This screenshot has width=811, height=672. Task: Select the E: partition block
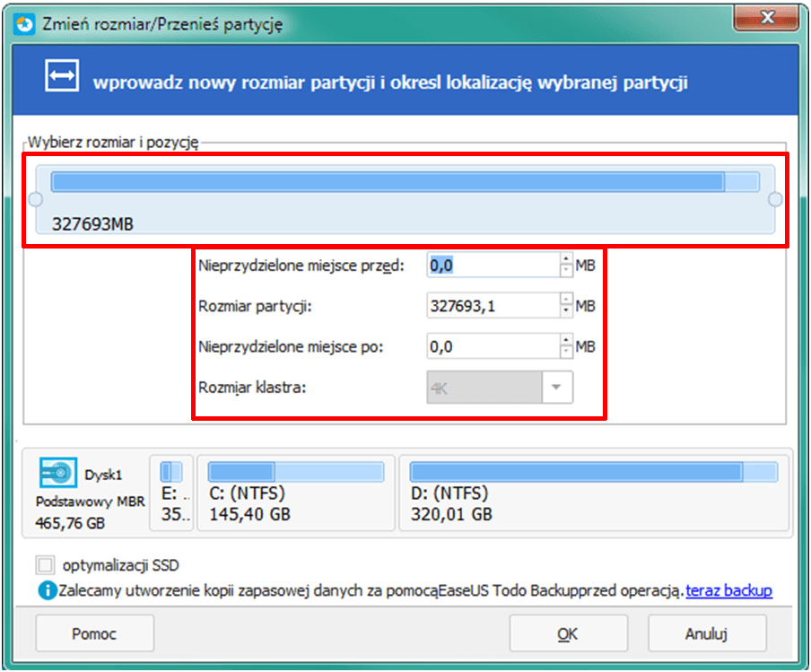pos(170,490)
